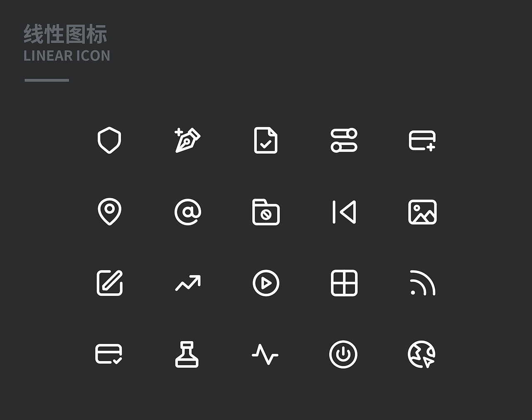Click the at-sign email icon
This screenshot has width=532, height=420.
tap(188, 212)
